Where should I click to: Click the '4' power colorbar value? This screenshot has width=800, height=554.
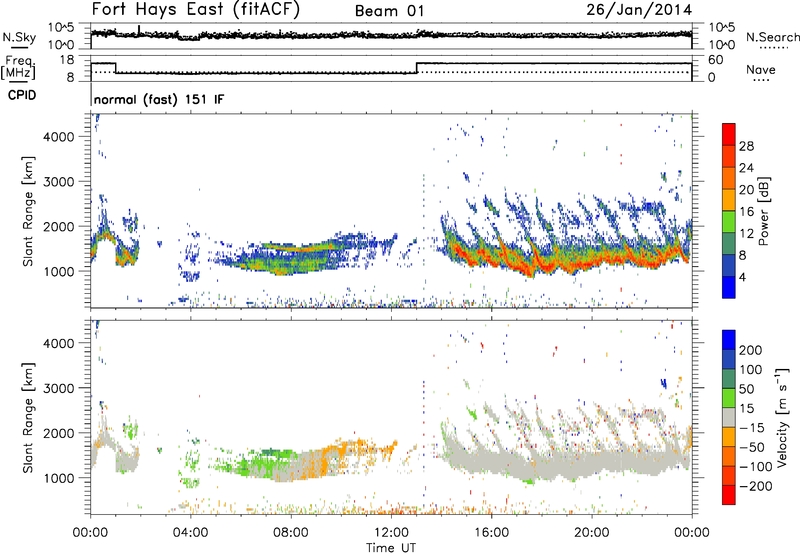tap(743, 278)
